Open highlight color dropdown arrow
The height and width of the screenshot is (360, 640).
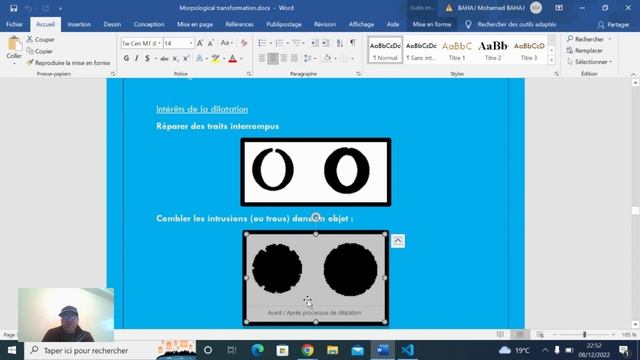pos(224,58)
